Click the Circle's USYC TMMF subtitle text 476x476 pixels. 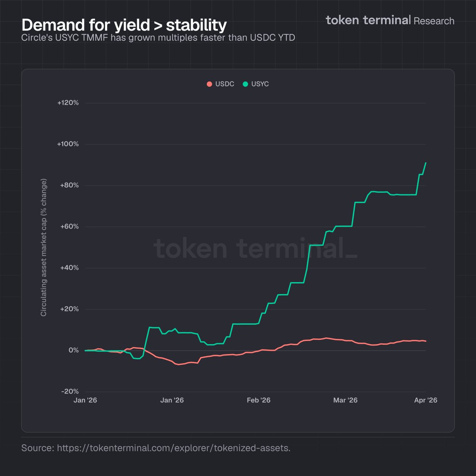coord(158,38)
